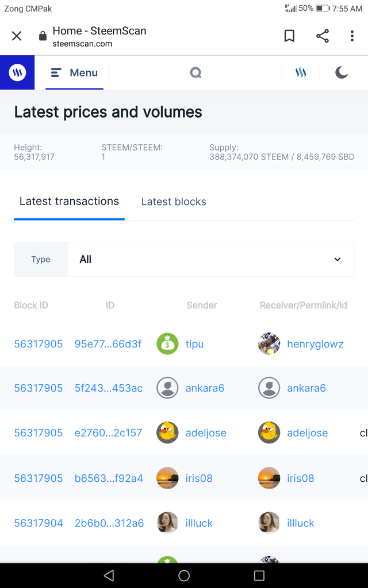Open block 56317904 link

pos(39,523)
